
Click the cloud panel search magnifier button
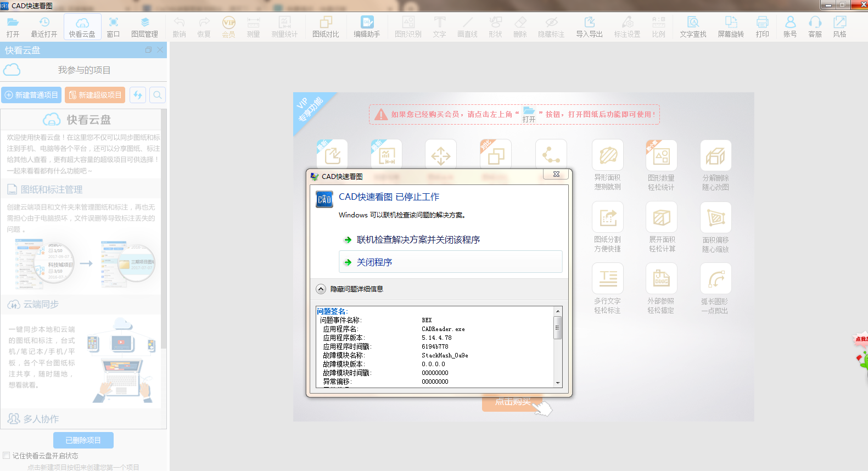tap(158, 95)
